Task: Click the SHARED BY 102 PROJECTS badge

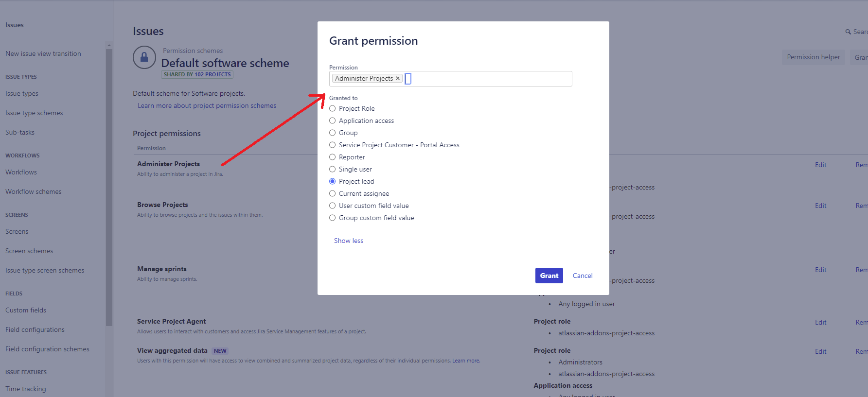Action: (196, 74)
